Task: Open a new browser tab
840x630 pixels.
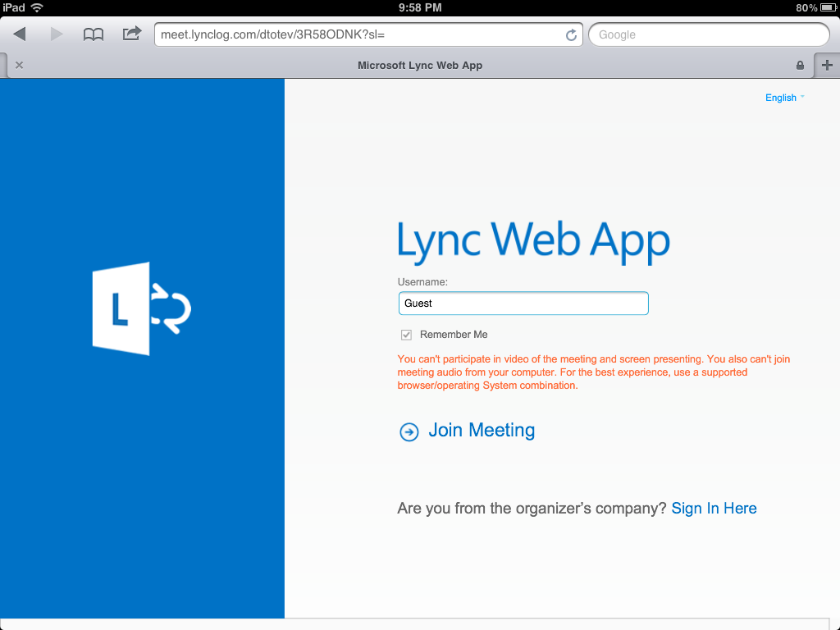Action: click(827, 64)
